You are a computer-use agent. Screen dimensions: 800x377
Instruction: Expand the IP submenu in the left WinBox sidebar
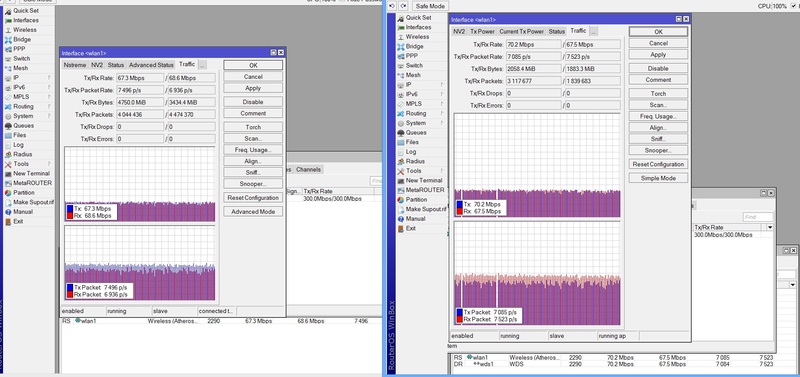pyautogui.click(x=49, y=78)
